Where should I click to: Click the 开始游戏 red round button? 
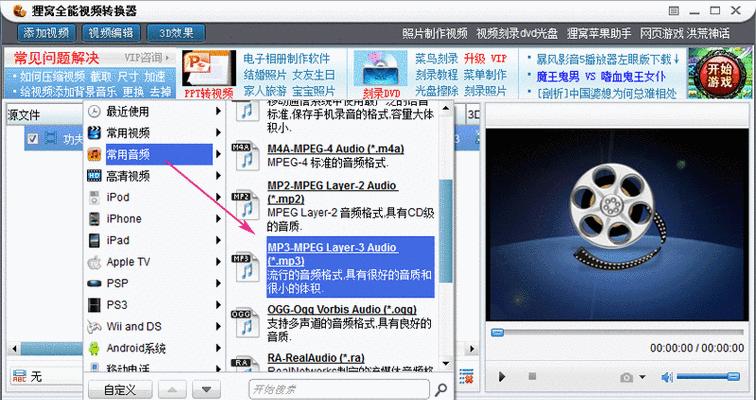(x=720, y=74)
